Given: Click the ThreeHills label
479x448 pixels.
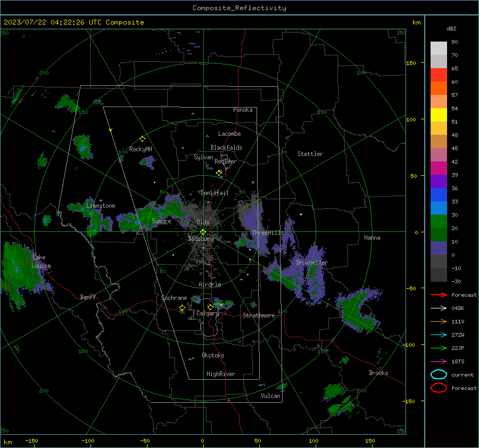Looking at the screenshot, I should (268, 233).
